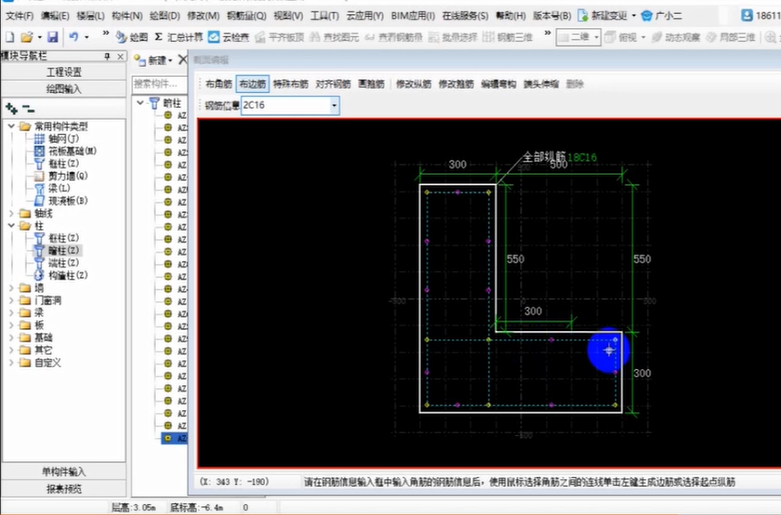Click 查找图元 find element tool

pyautogui.click(x=334, y=37)
